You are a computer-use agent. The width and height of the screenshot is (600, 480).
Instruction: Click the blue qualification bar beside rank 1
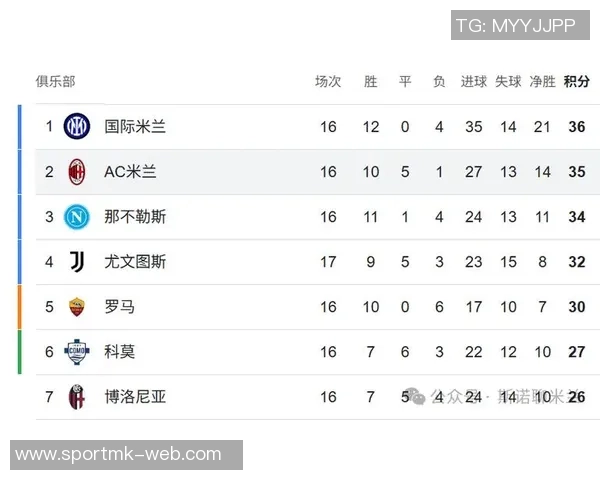point(19,127)
